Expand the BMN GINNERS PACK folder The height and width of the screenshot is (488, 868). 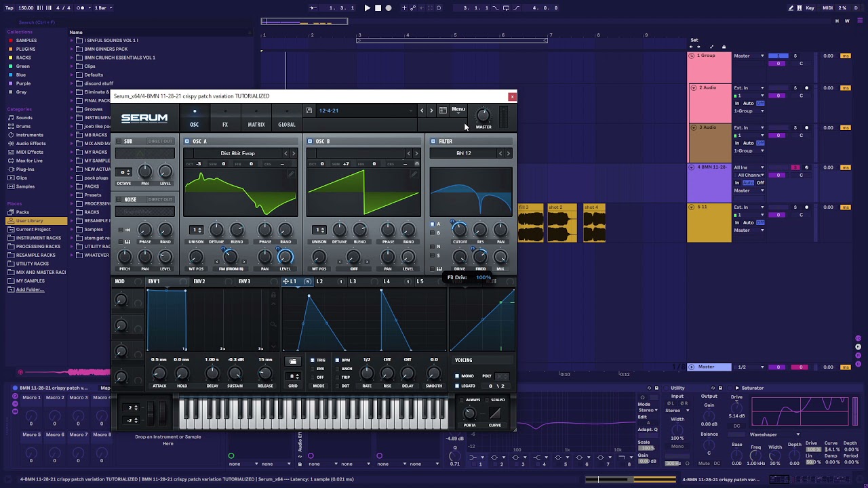[x=72, y=49]
